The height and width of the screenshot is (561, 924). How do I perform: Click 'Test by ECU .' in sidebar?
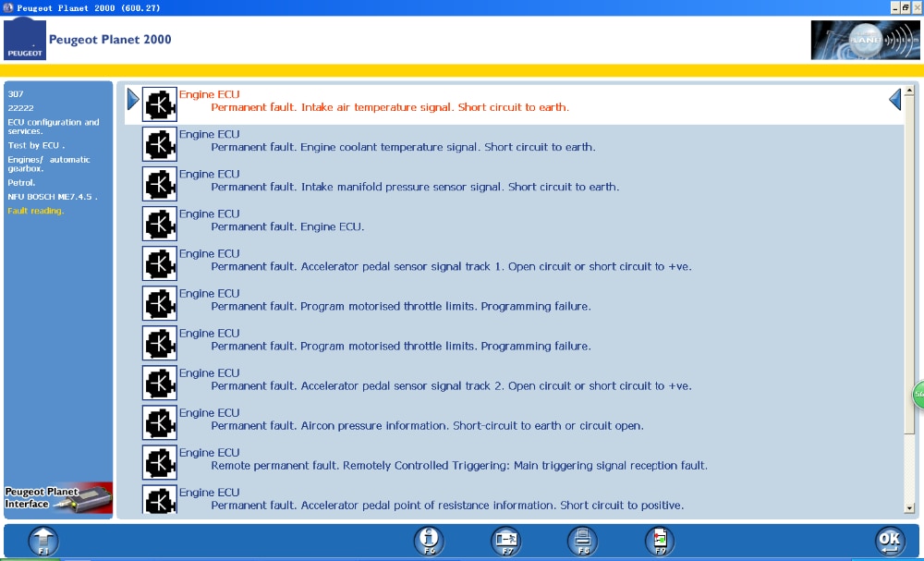pos(37,145)
